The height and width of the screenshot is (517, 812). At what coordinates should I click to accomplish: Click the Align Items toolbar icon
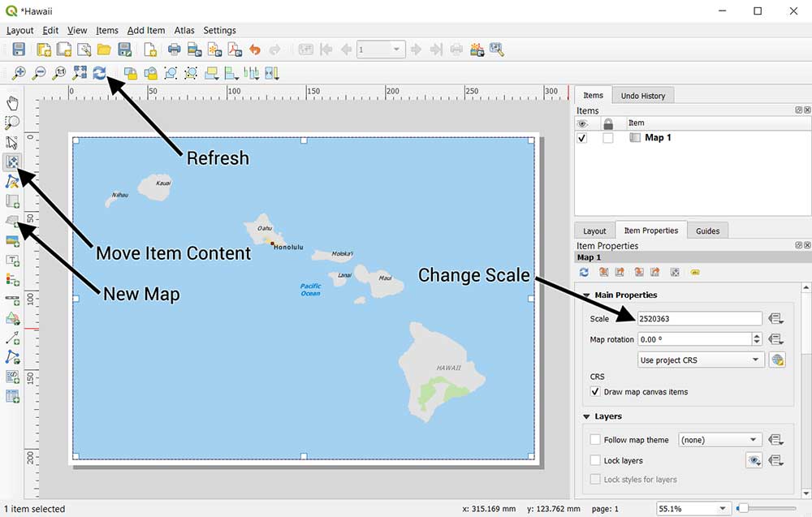[x=231, y=73]
